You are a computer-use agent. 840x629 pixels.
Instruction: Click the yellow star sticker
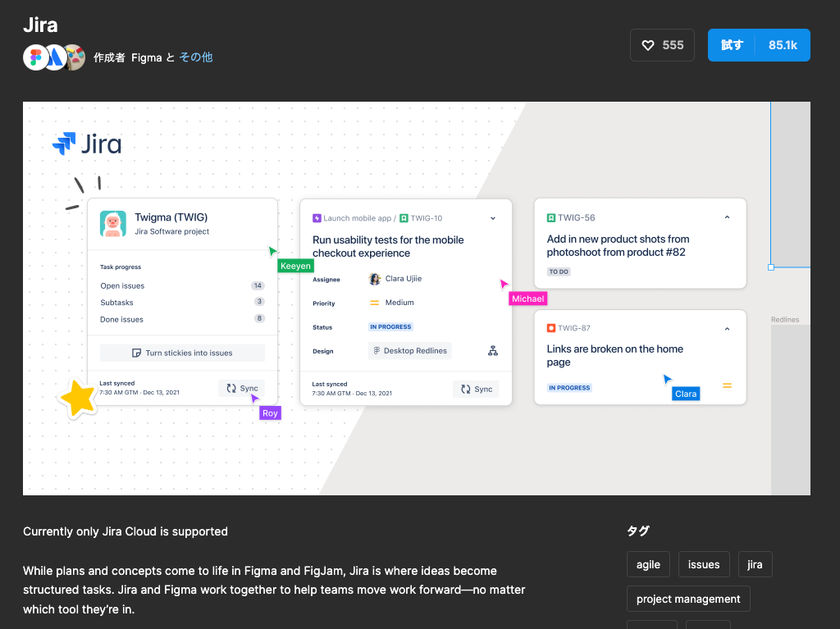click(78, 398)
